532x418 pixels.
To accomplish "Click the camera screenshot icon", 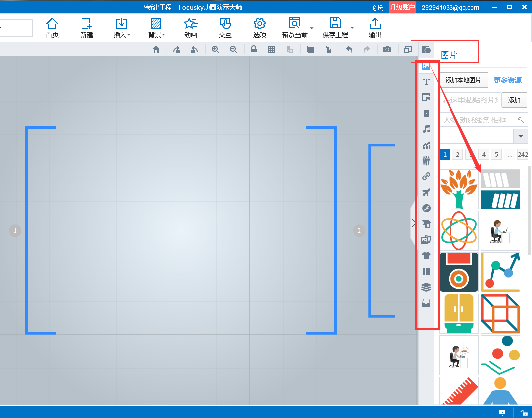I will point(387,49).
